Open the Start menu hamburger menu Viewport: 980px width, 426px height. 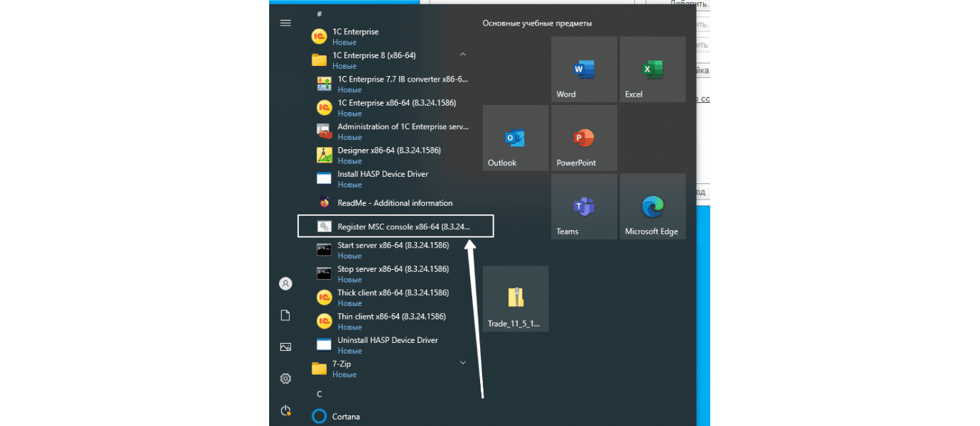click(285, 23)
